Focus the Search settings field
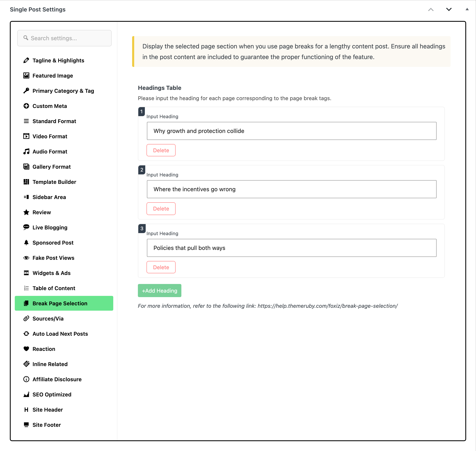476x451 pixels. (64, 38)
